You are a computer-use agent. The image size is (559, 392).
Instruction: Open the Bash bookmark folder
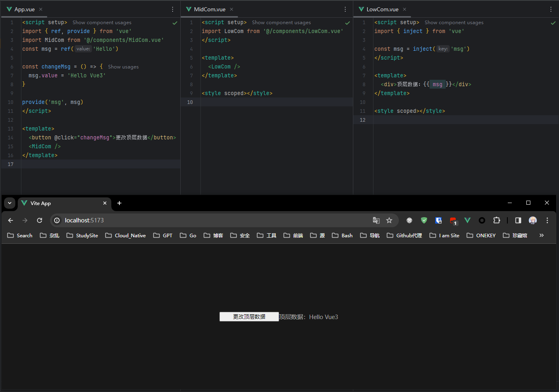click(x=342, y=235)
